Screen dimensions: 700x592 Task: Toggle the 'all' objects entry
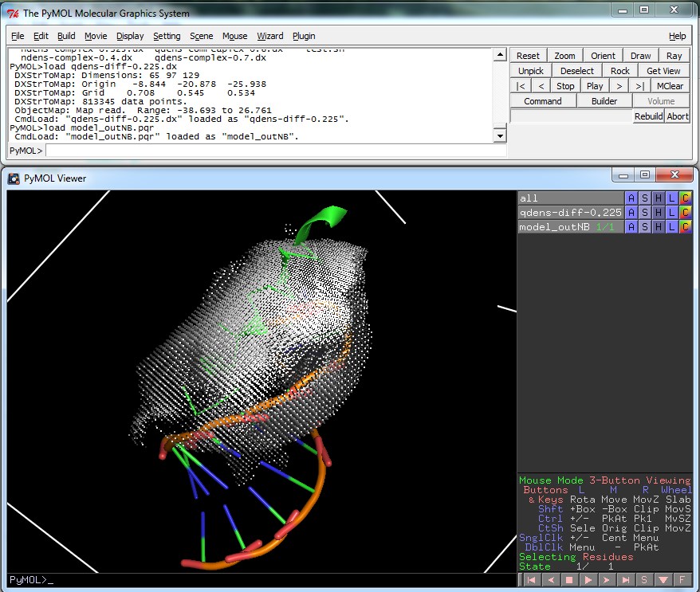tap(571, 198)
